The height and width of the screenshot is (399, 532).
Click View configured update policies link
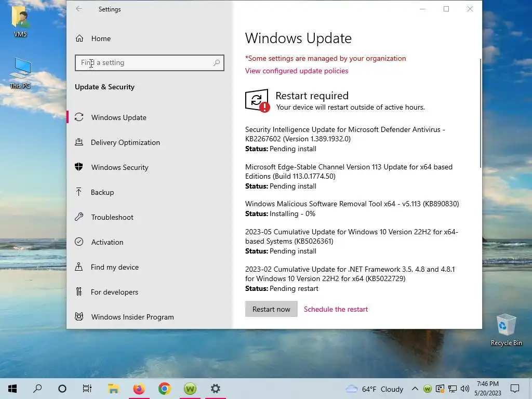click(297, 71)
